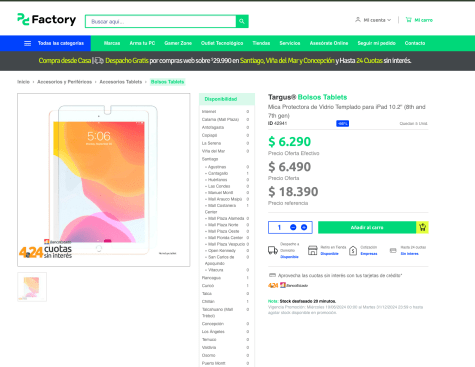Click the Bolsos Tablets category link in title
This screenshot has width=475, height=367.
click(x=322, y=97)
